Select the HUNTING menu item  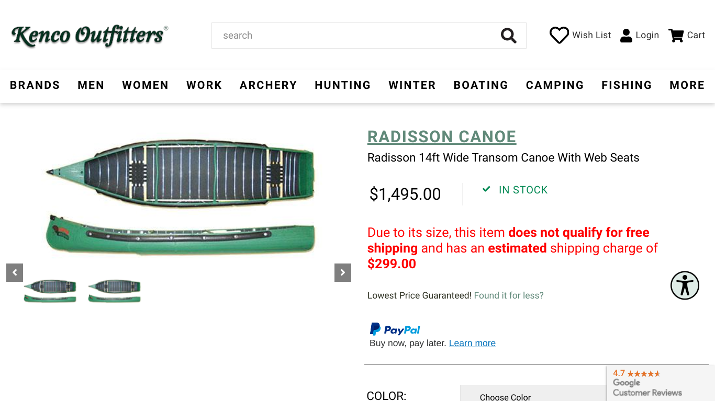click(342, 85)
